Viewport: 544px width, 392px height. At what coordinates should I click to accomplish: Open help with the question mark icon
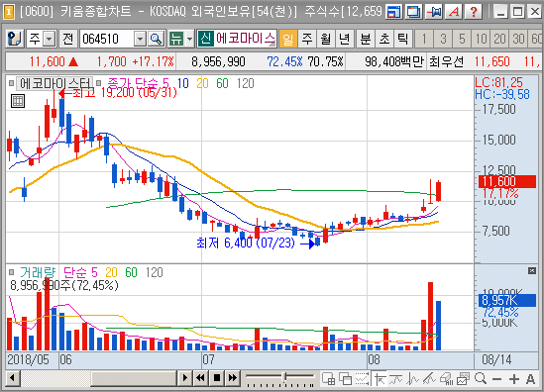(x=474, y=12)
